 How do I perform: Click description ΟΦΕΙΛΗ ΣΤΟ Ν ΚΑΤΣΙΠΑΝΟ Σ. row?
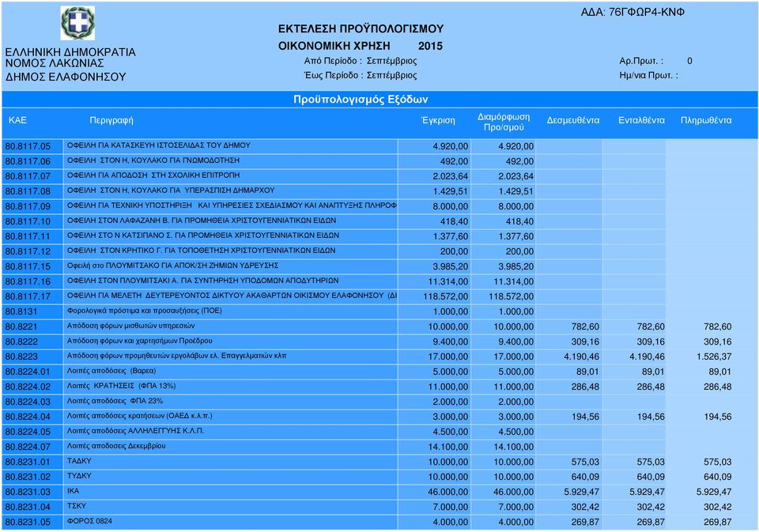(203, 236)
